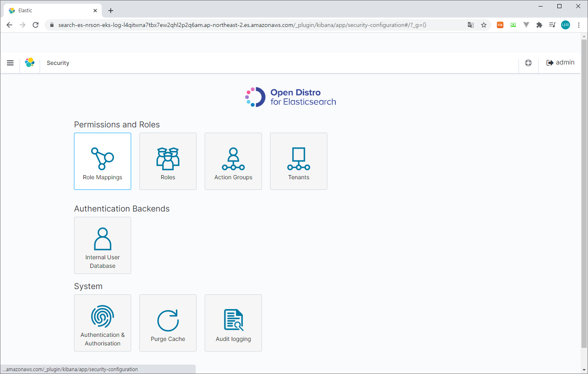Screen dimensions: 588x374
Task: Open the Roles card
Action: [168, 161]
